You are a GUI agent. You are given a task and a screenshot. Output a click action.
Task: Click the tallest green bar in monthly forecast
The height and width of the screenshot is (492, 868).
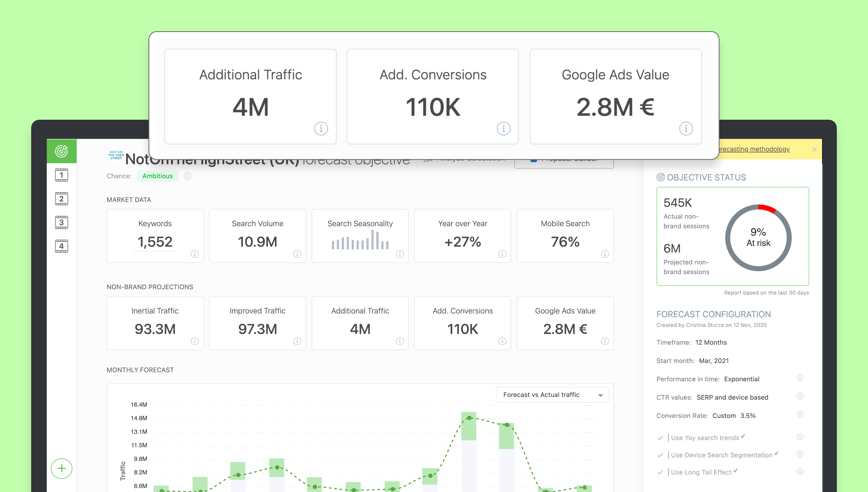pyautogui.click(x=468, y=426)
